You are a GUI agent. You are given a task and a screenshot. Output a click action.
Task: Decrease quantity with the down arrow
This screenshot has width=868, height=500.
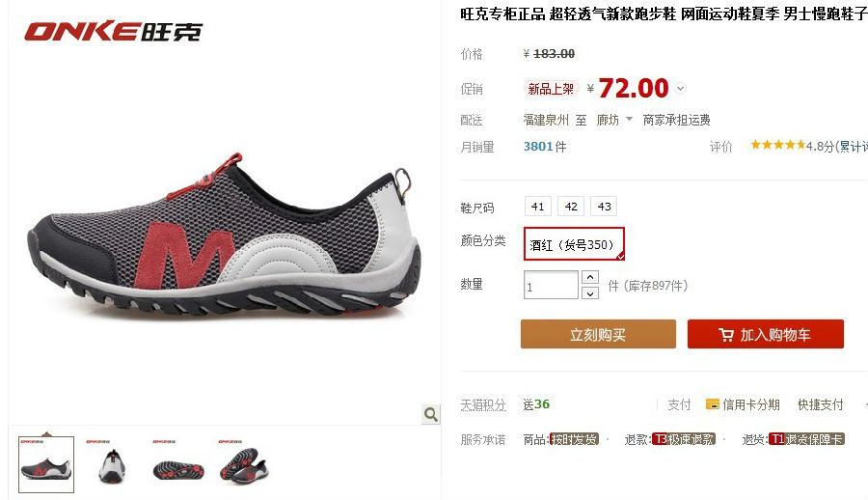pos(590,293)
